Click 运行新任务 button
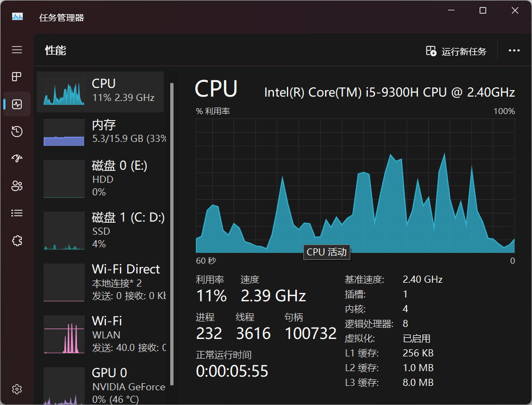532x405 pixels. 456,51
